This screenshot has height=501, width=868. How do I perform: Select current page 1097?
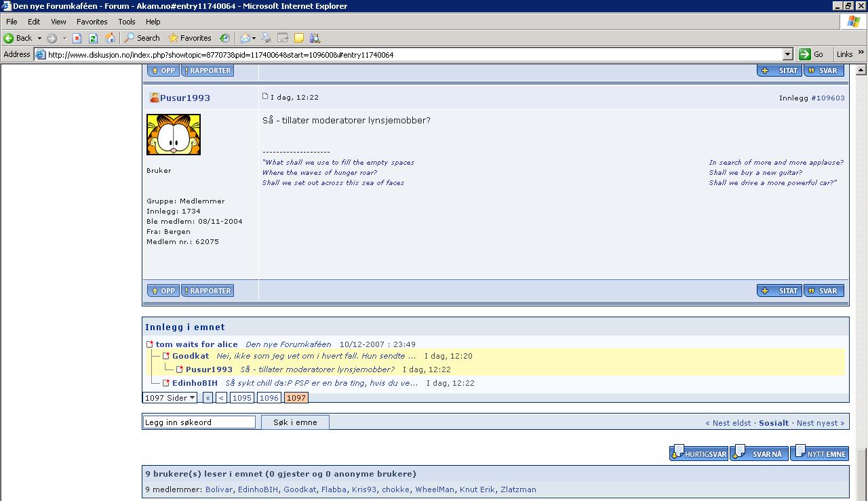296,398
